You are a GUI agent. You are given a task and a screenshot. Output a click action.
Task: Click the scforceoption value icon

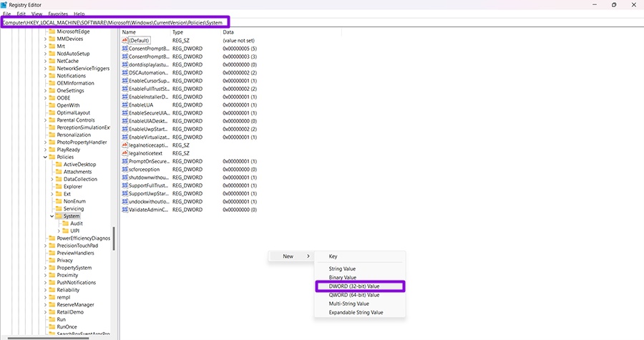(x=125, y=169)
